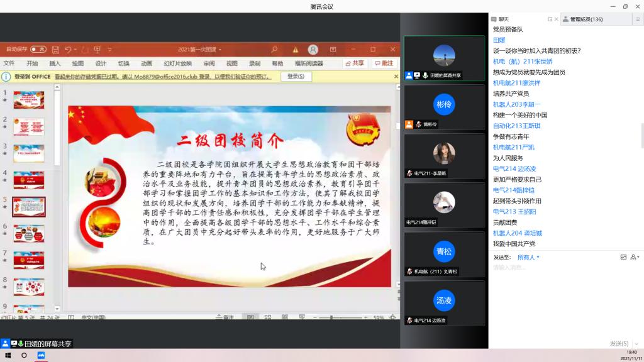Expand the 所有人 recipient dropdown
644x362 pixels.
pyautogui.click(x=528, y=257)
